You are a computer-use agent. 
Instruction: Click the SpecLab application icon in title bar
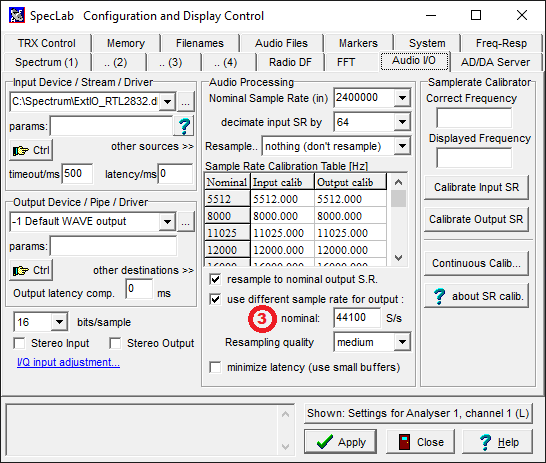coord(17,16)
